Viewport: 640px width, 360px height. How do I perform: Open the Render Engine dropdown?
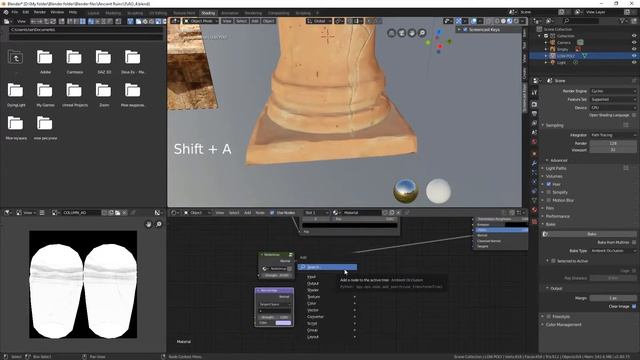coord(613,91)
